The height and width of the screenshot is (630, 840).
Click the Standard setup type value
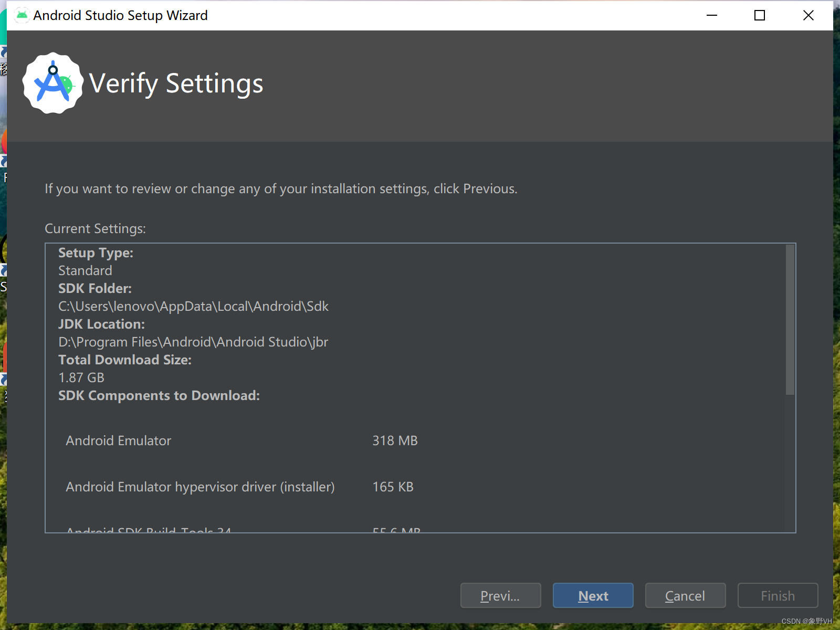pyautogui.click(x=85, y=270)
